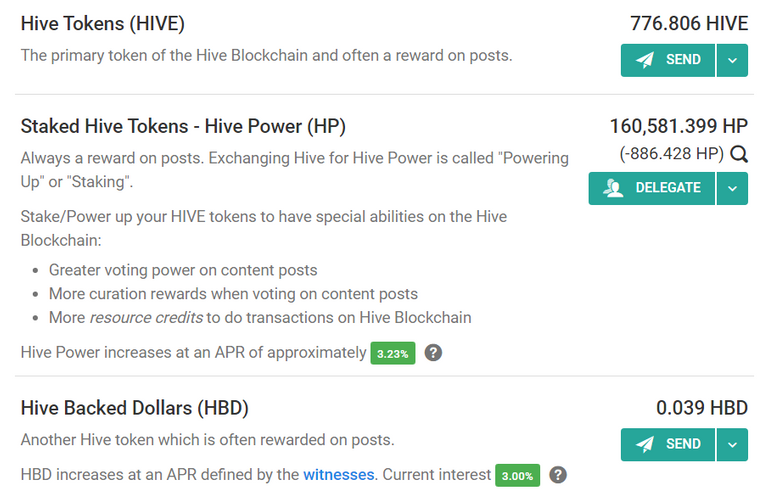Click the green 3.00% interest badge

click(517, 475)
